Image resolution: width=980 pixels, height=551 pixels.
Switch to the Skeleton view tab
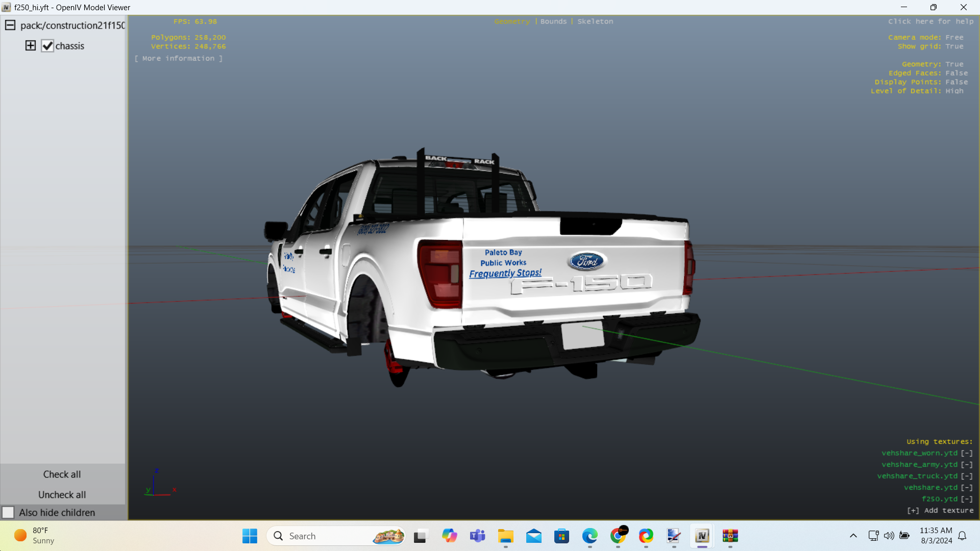(595, 21)
